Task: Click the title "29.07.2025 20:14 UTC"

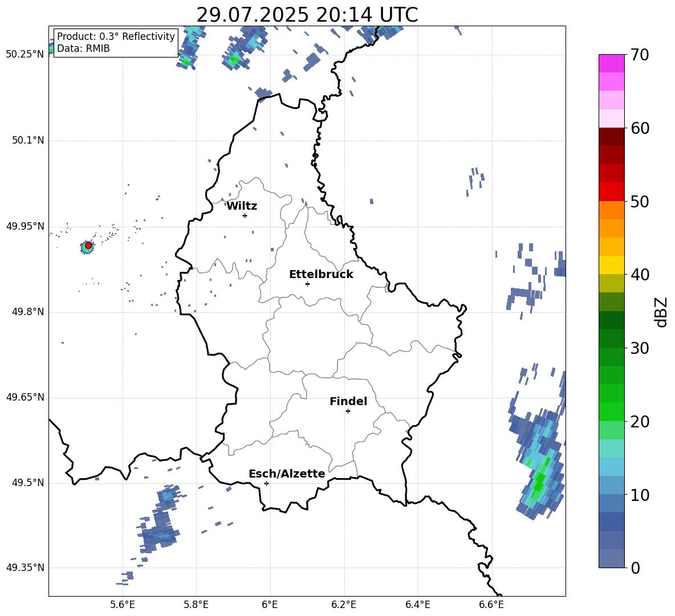Action: 307,15
